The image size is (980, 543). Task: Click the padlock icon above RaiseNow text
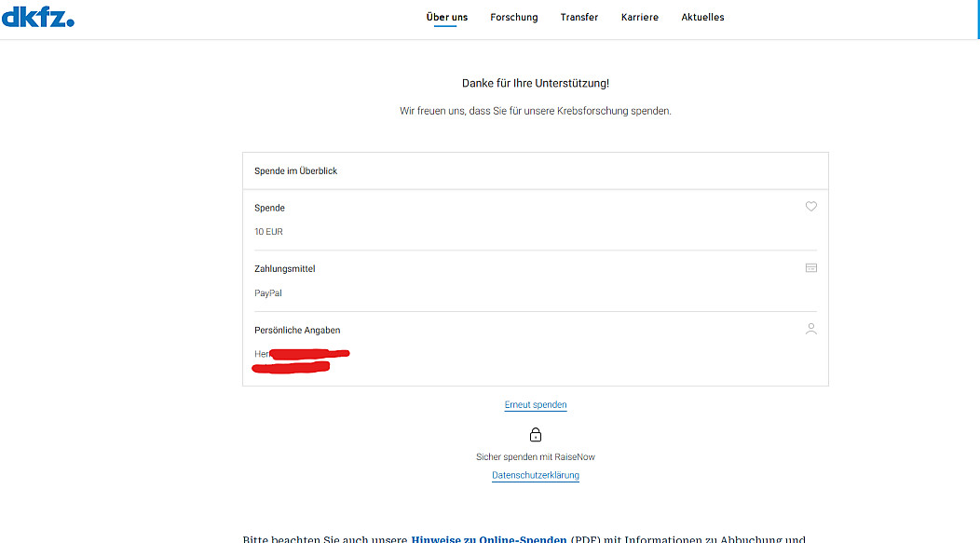(x=536, y=435)
